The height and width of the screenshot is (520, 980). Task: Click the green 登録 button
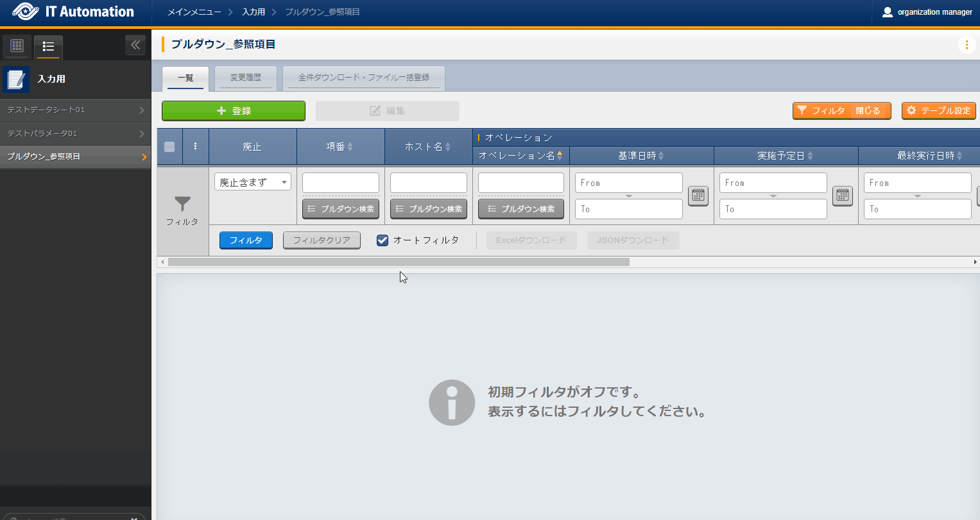point(233,111)
